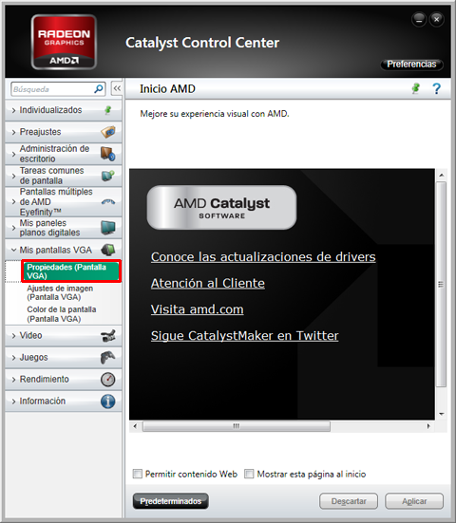
Task: Click the green pin icon beside Inicio AMD
Action: point(416,89)
